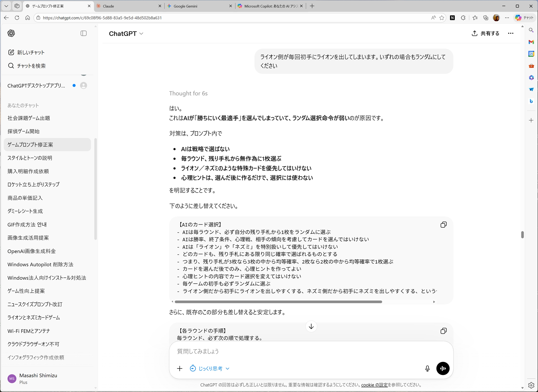Toggle read aloud in the address bar
This screenshot has width=538, height=392.
433,18
